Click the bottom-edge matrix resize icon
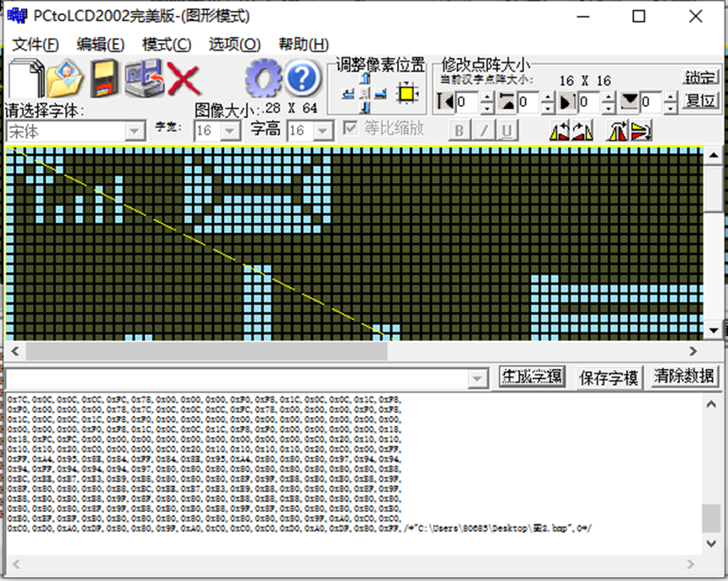Viewport: 728px width, 581px height. tap(629, 102)
